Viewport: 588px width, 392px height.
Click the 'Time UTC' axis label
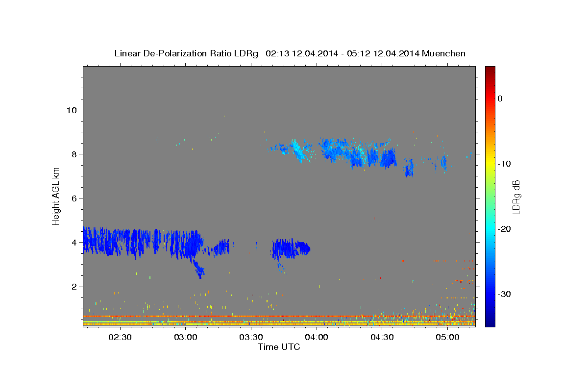point(279,347)
